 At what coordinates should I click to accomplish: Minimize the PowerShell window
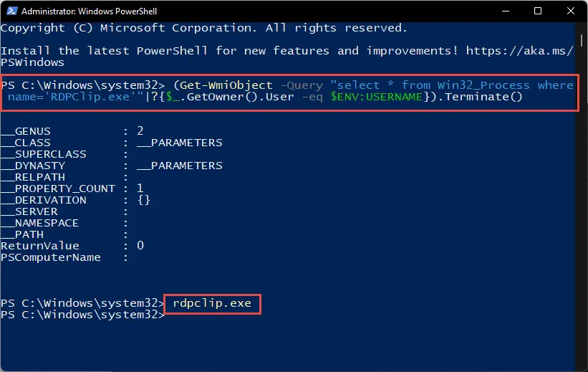pyautogui.click(x=506, y=11)
